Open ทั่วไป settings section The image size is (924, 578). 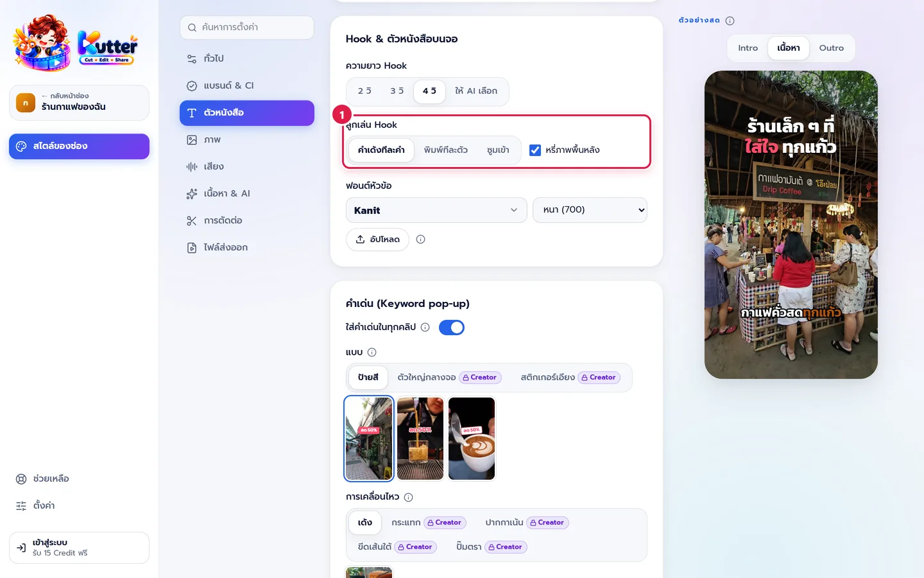click(x=247, y=58)
